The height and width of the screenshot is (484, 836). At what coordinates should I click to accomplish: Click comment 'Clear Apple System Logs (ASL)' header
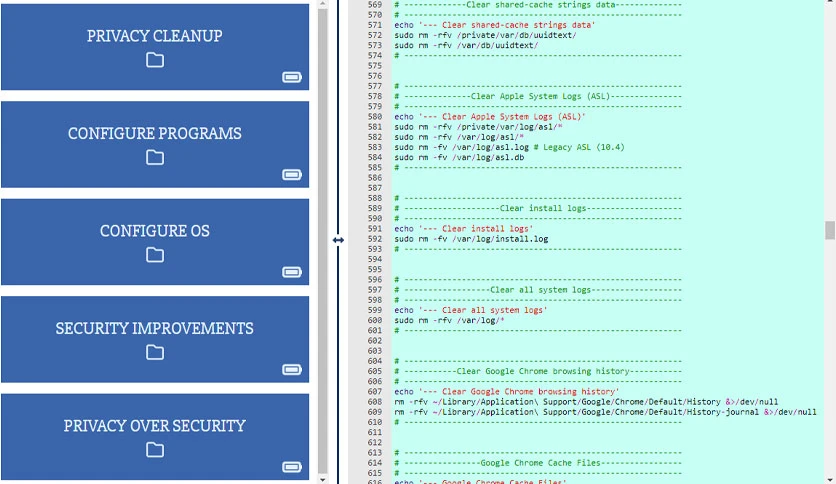(538, 96)
